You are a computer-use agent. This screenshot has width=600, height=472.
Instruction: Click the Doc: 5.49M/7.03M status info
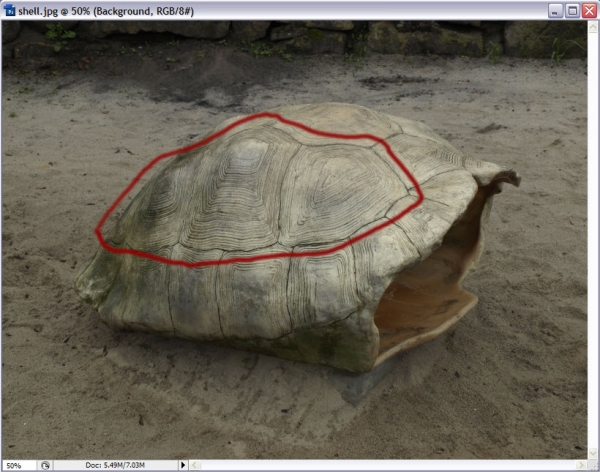pos(115,465)
